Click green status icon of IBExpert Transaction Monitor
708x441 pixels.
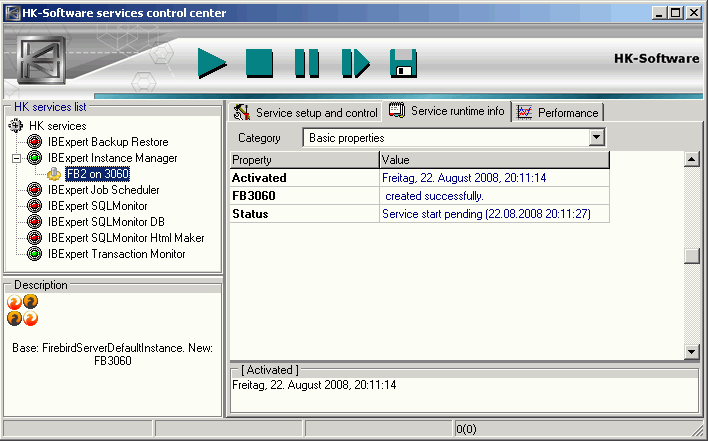(x=34, y=254)
